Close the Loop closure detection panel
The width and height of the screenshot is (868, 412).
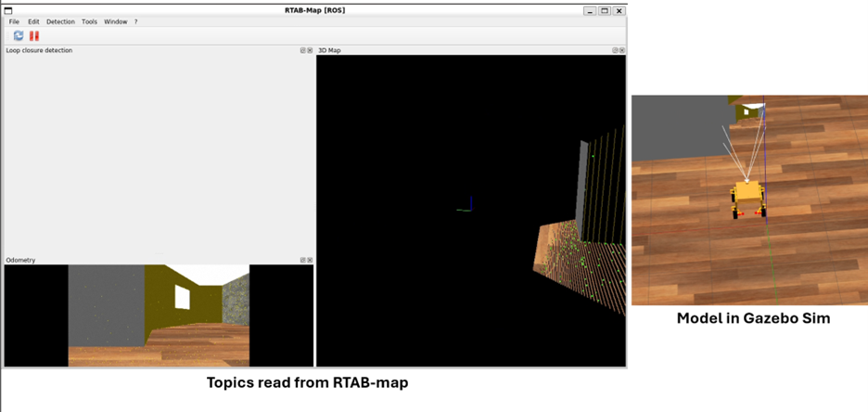coord(310,50)
